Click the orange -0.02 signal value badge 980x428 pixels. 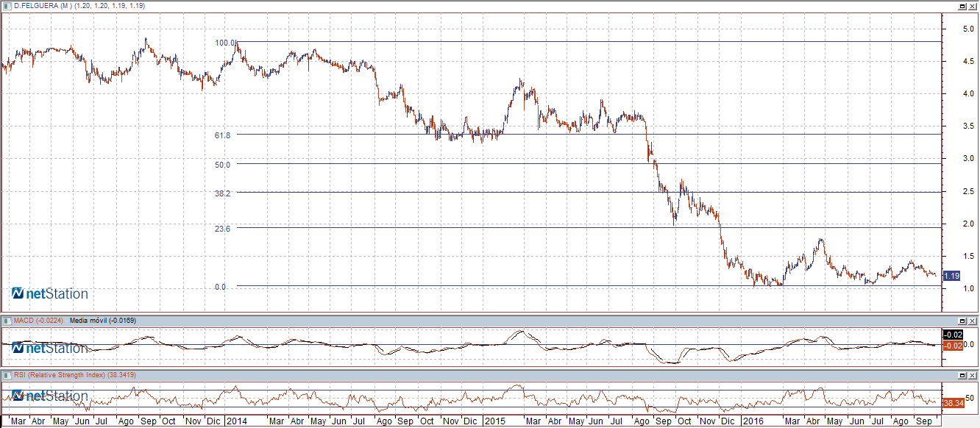pos(952,345)
